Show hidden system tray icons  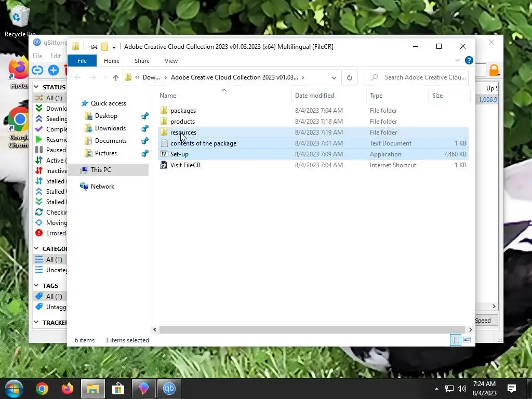[x=436, y=389]
